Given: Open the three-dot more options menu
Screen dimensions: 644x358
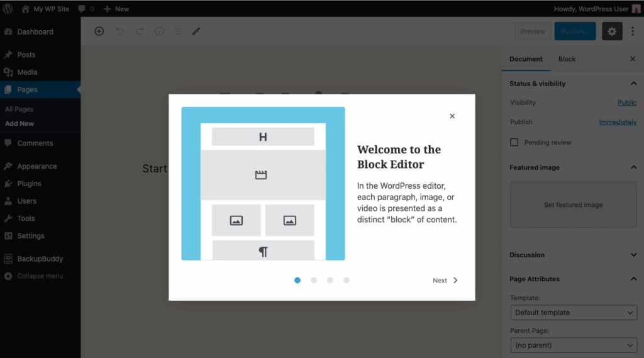Looking at the screenshot, I should tap(633, 31).
